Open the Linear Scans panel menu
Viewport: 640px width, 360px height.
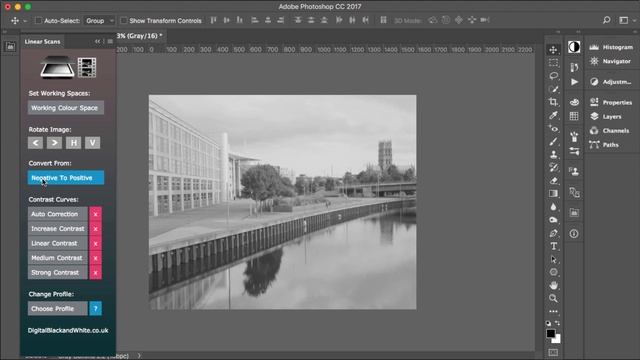(110, 41)
